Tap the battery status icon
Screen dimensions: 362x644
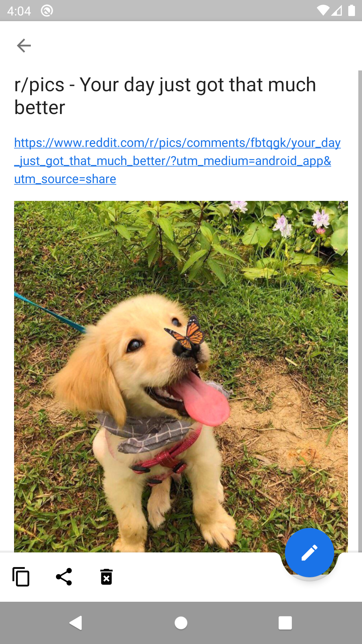point(352,11)
